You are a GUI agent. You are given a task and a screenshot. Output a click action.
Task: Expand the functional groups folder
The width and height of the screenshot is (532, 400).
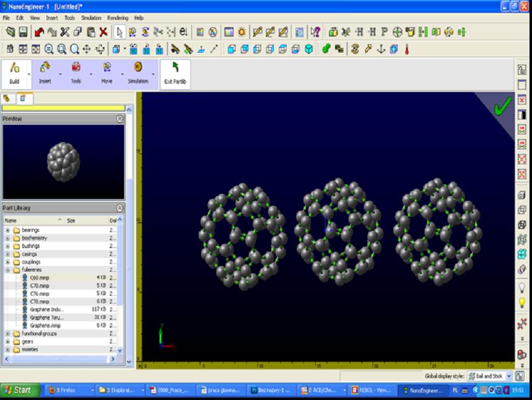pos(7,334)
